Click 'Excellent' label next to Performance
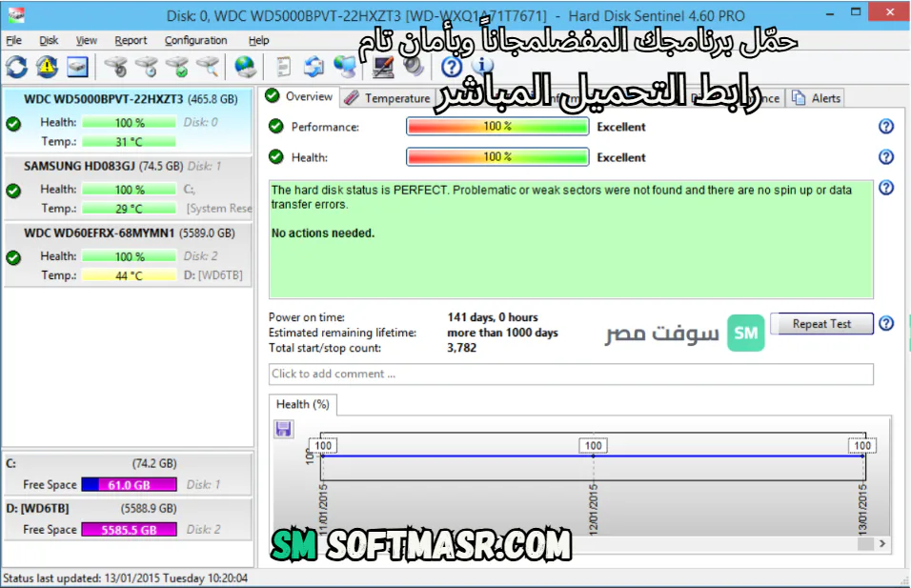 621,127
